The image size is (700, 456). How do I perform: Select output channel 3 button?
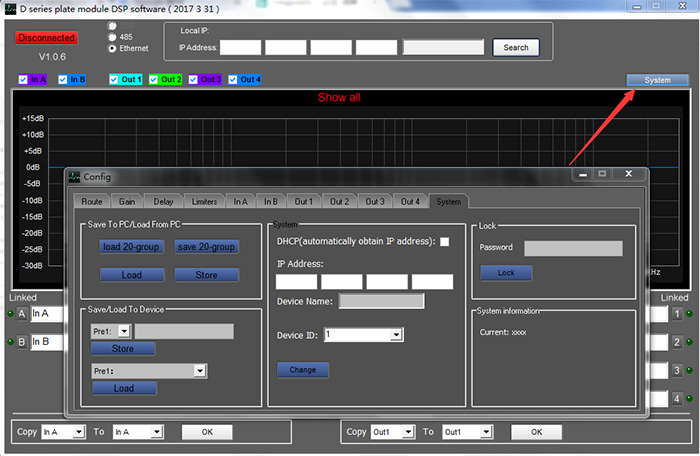[677, 370]
